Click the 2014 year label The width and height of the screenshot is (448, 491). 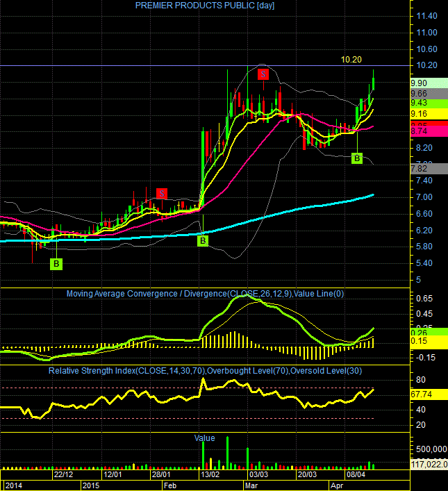point(14,485)
